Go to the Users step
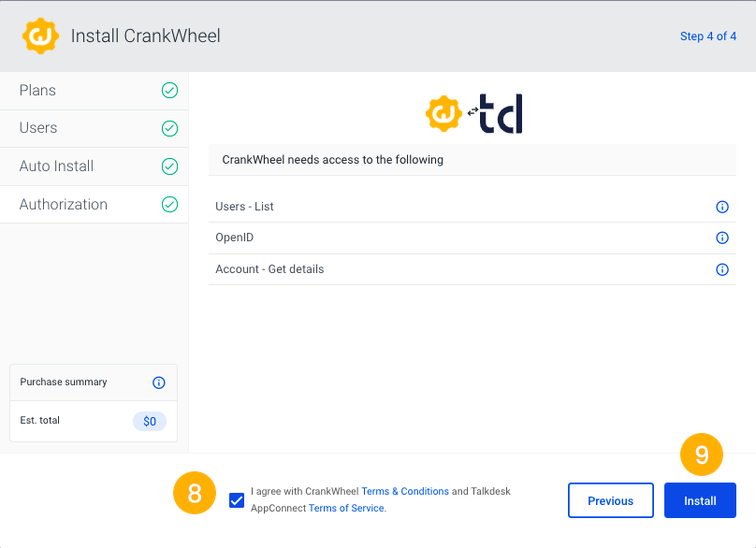Image resolution: width=756 pixels, height=548 pixels. pyautogui.click(x=94, y=128)
